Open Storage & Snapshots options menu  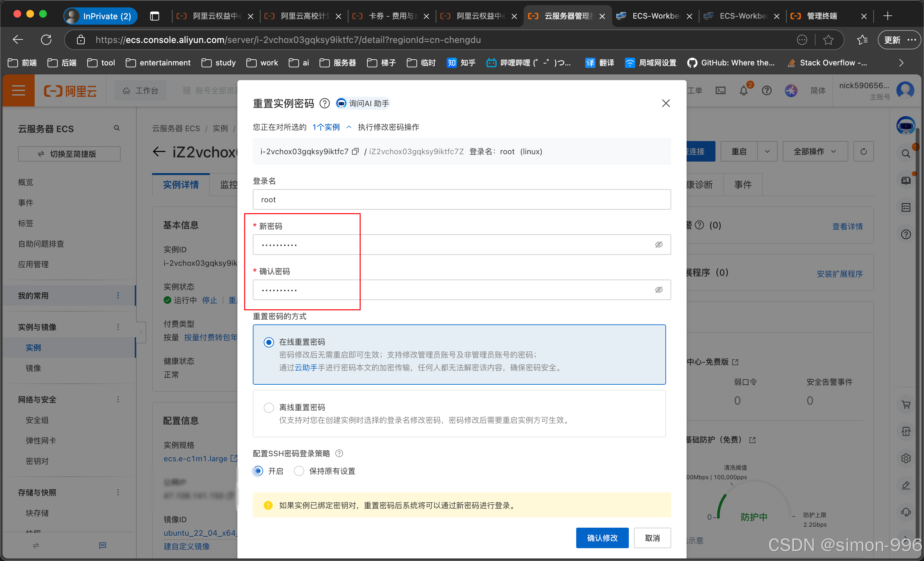point(118,492)
